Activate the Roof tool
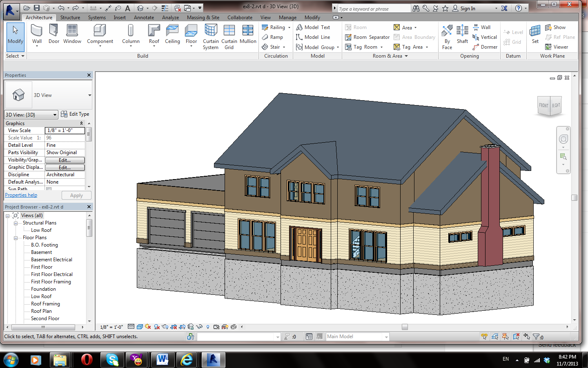This screenshot has height=368, width=588. [154, 34]
